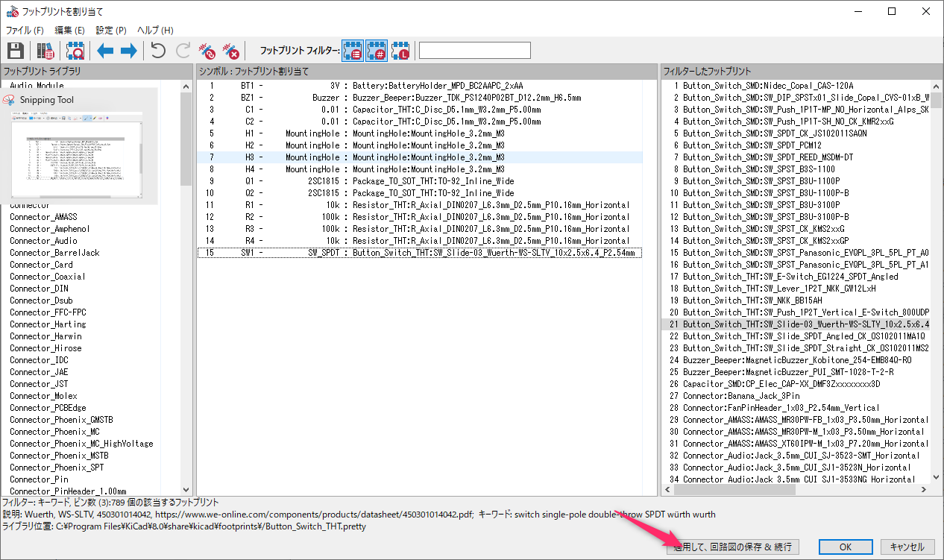Click the キャンセル button
This screenshot has height=560, width=944.
click(x=907, y=547)
